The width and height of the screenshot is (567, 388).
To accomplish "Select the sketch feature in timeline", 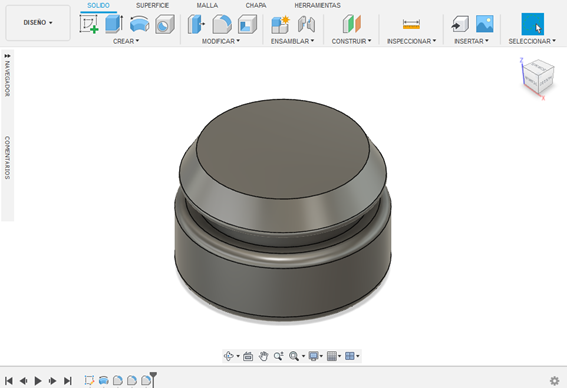I will coord(89,380).
